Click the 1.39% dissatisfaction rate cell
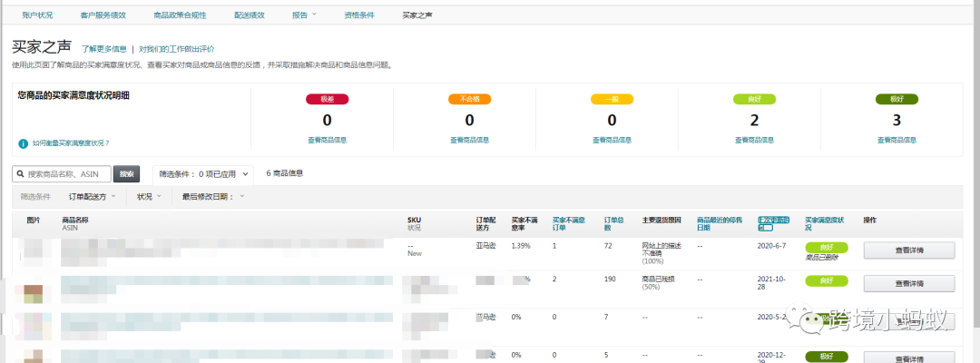Screen dimensions: 980x363 point(521,246)
